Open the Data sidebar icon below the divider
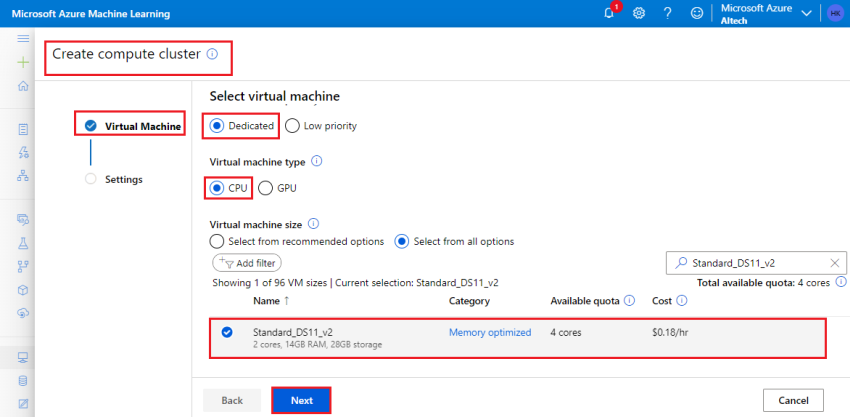This screenshot has height=417, width=850. tap(23, 219)
